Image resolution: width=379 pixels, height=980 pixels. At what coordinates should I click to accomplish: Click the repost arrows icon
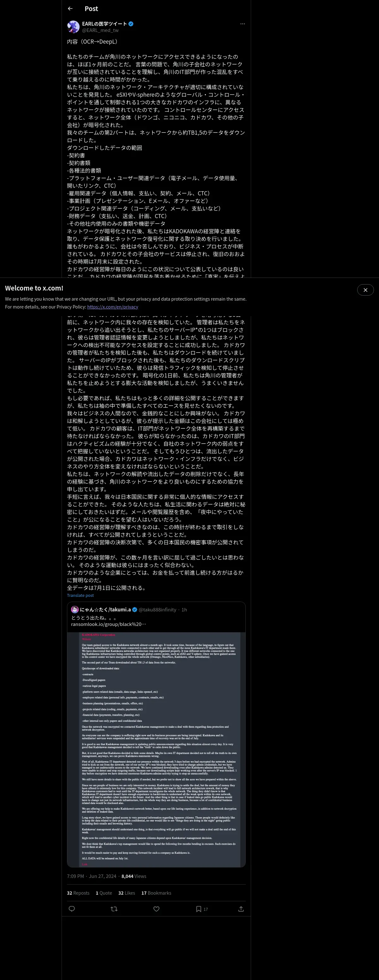[114, 909]
